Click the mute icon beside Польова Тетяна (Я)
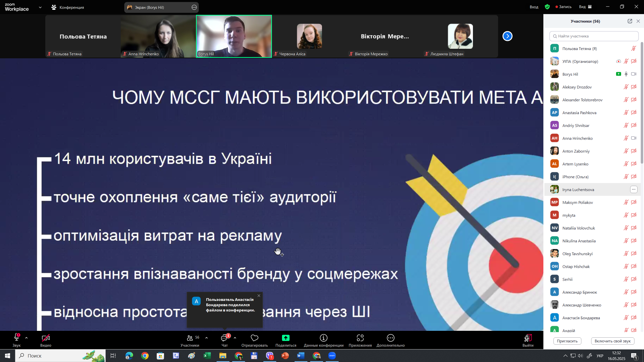The image size is (644, 362). point(633,49)
